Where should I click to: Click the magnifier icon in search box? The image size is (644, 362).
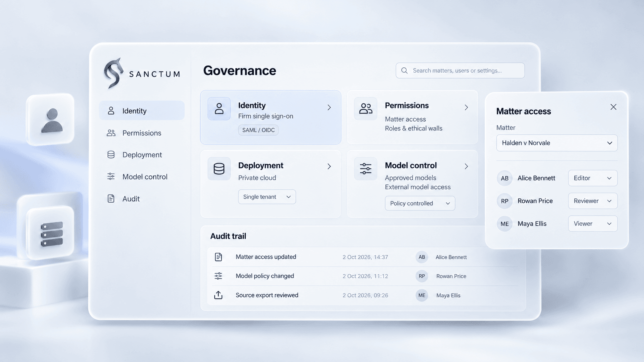tap(404, 70)
